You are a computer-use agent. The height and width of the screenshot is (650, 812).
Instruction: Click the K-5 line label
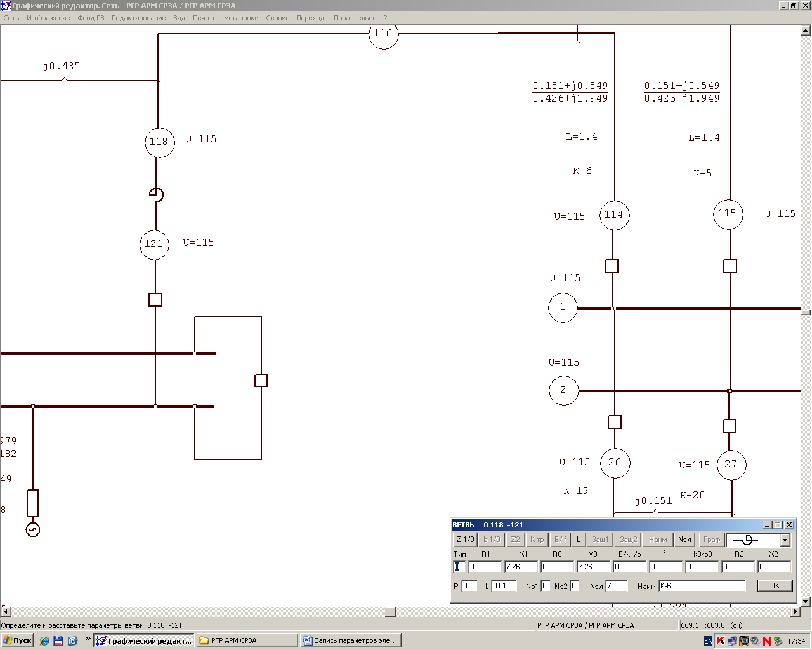[x=702, y=173]
